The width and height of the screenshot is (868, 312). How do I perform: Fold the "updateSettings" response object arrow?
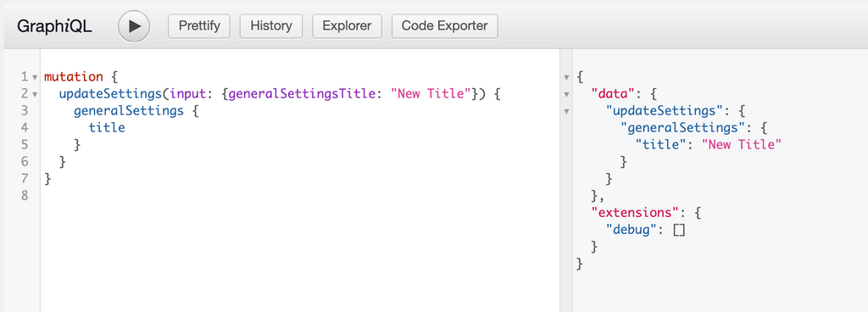[566, 111]
